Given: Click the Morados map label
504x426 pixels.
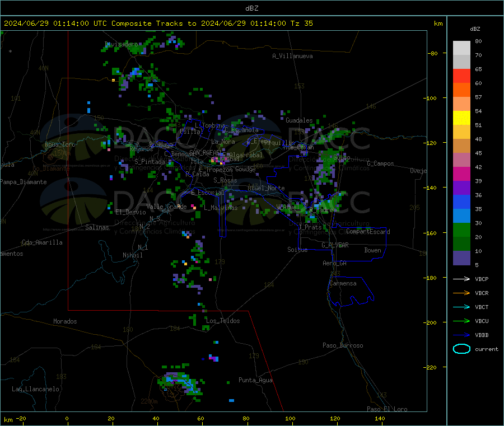Looking at the screenshot, I should click(65, 321).
